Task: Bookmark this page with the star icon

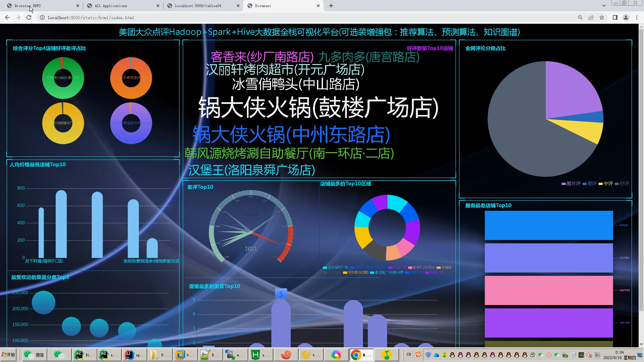Action: coord(602,17)
